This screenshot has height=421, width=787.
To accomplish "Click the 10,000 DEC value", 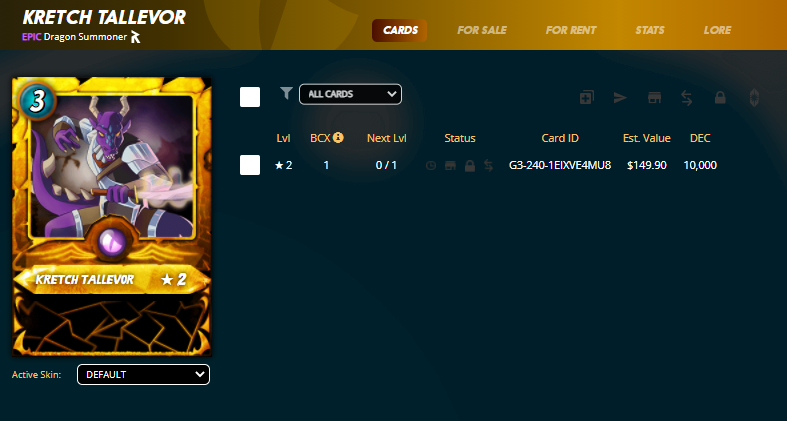I will click(x=700, y=165).
